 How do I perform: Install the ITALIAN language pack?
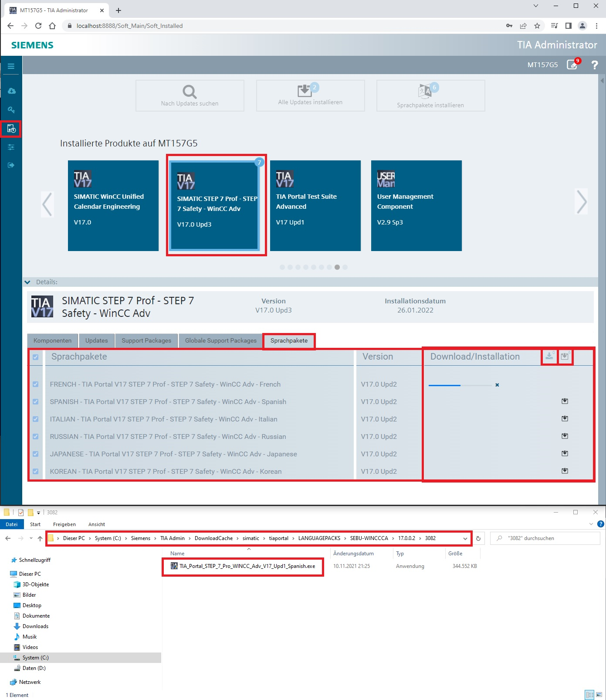565,418
